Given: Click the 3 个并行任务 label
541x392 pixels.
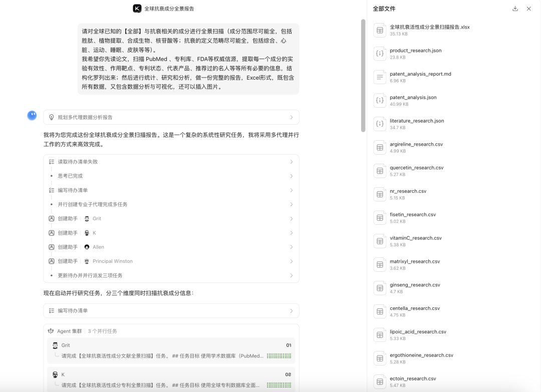Looking at the screenshot, I should click(103, 331).
